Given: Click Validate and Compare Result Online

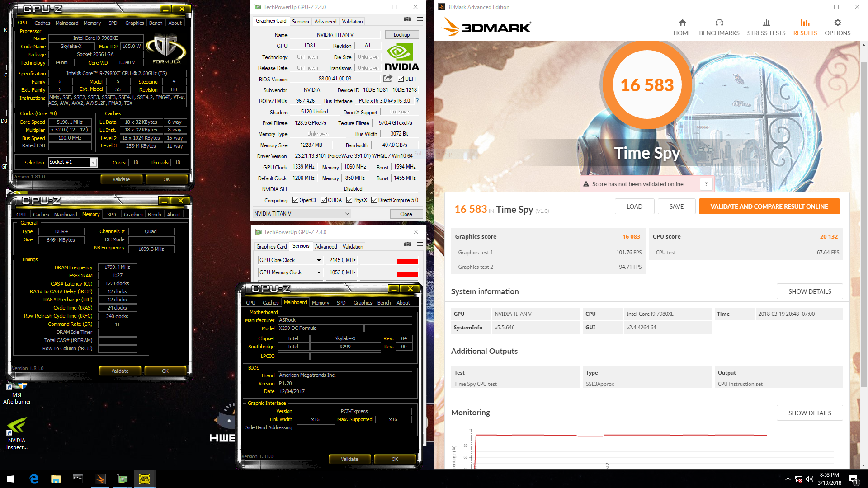Looking at the screenshot, I should click(x=769, y=206).
